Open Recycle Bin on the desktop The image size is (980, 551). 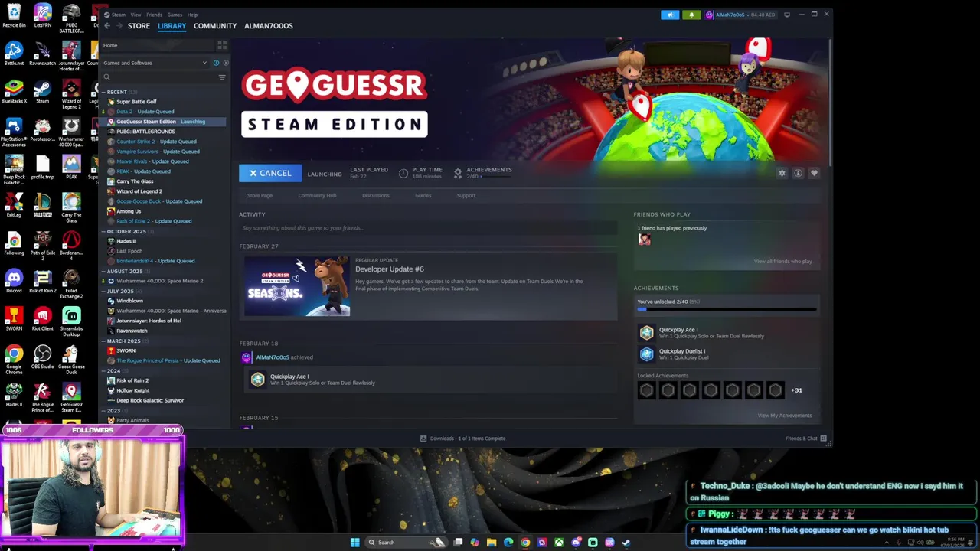pos(14,15)
